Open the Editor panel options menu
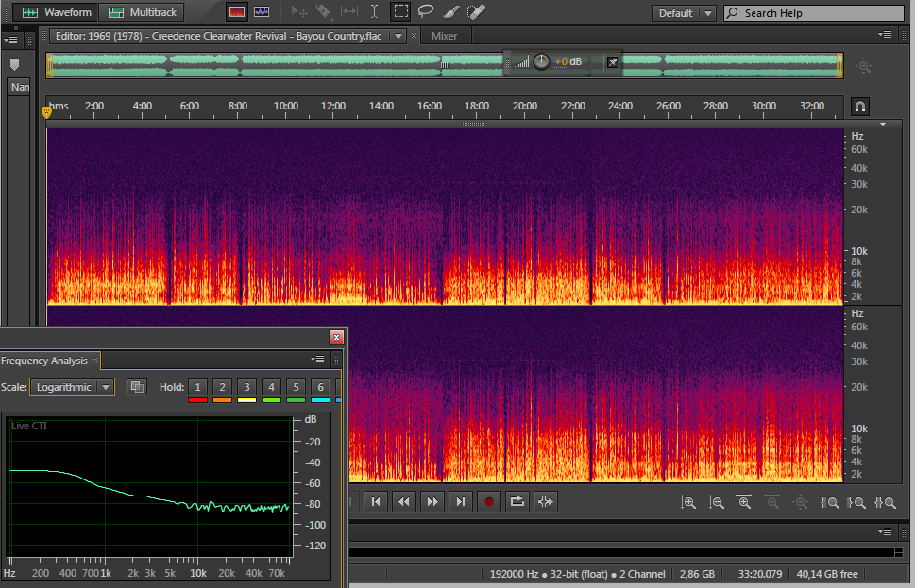This screenshot has width=915, height=588. (x=885, y=34)
